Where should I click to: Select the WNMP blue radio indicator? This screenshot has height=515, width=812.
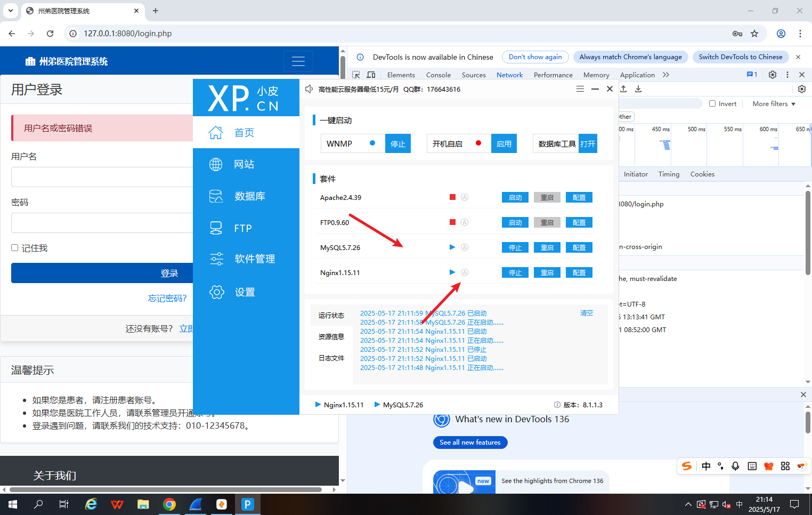tap(372, 143)
